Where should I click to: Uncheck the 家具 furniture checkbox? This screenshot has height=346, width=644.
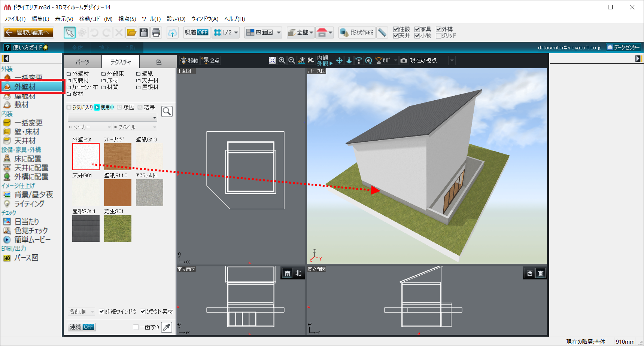(417, 29)
